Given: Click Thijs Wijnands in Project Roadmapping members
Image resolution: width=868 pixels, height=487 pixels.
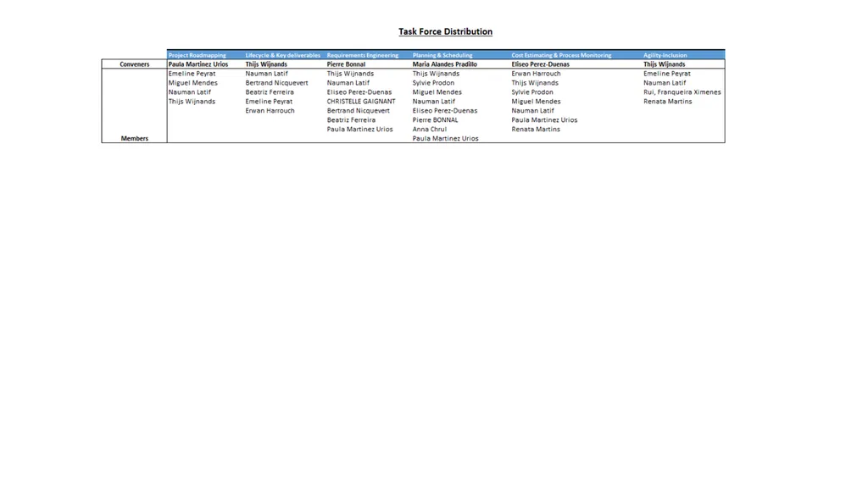Looking at the screenshot, I should click(x=192, y=102).
